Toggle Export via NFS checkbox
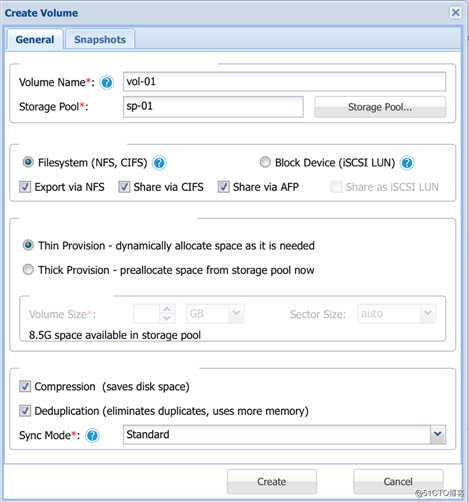The image size is (469, 502). [x=25, y=187]
